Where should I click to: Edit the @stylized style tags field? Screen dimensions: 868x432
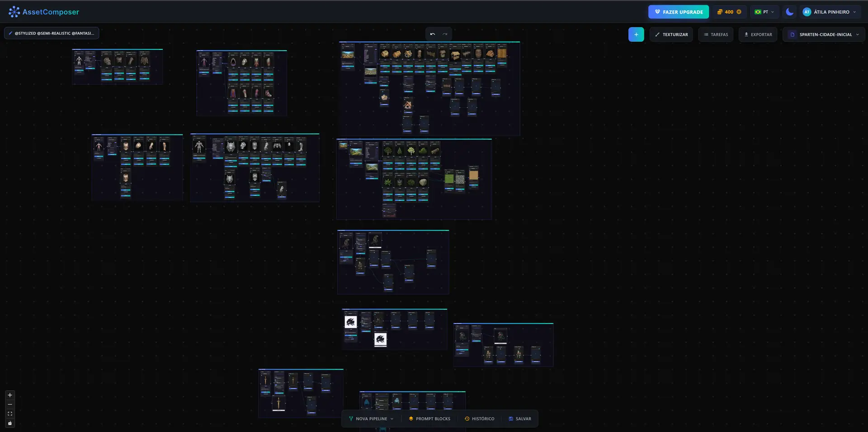tap(52, 33)
